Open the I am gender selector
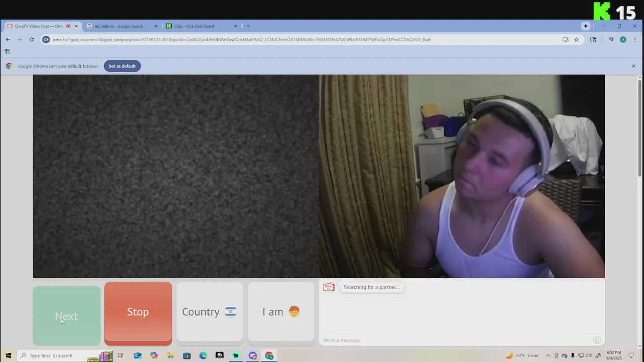This screenshot has height=362, width=644. coord(281,312)
